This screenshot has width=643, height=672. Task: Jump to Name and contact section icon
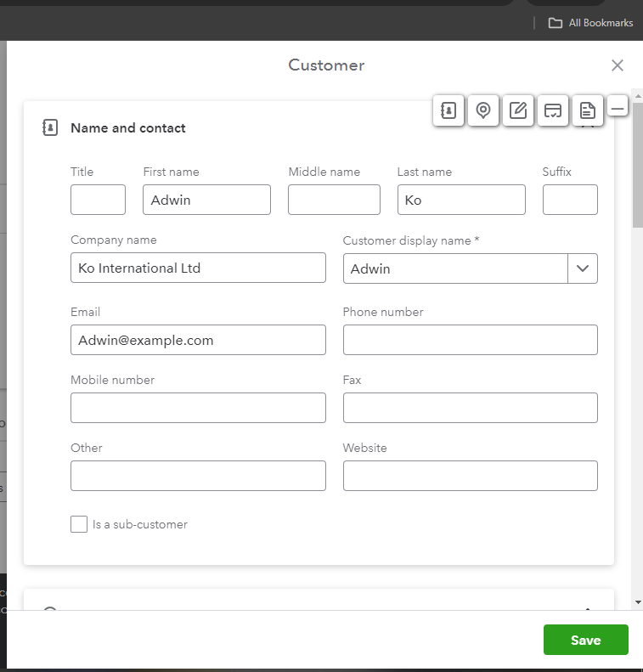tap(448, 110)
